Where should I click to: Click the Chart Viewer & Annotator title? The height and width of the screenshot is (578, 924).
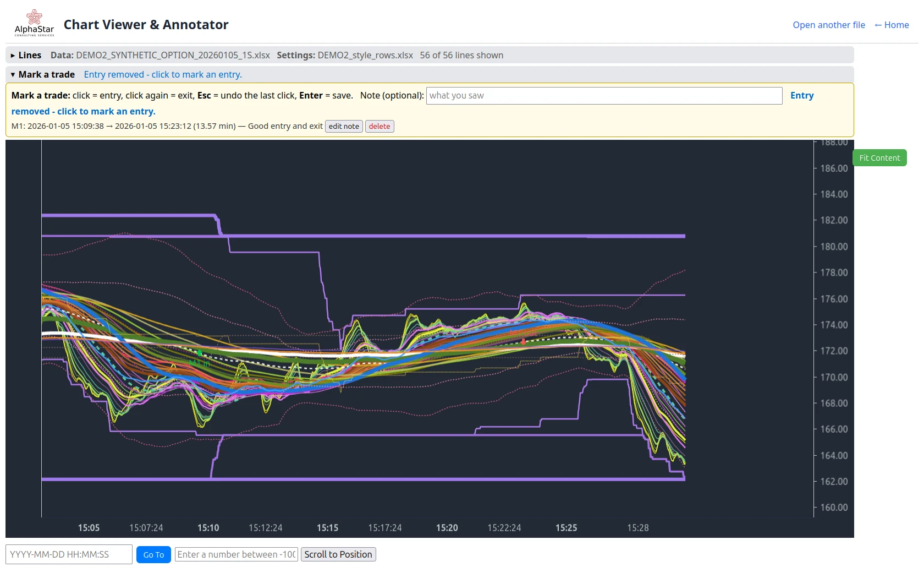point(146,25)
